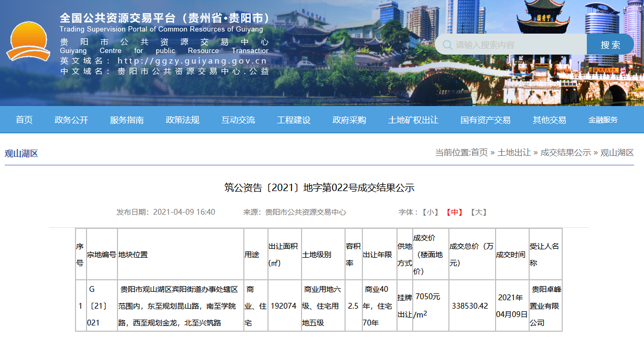Open 国有资产交易 navigation item
This screenshot has height=348, width=644.
(485, 120)
